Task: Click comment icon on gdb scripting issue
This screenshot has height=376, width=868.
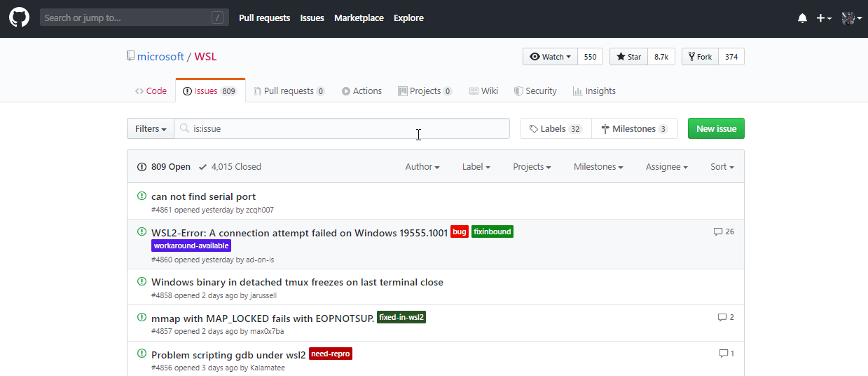Action: (723, 354)
